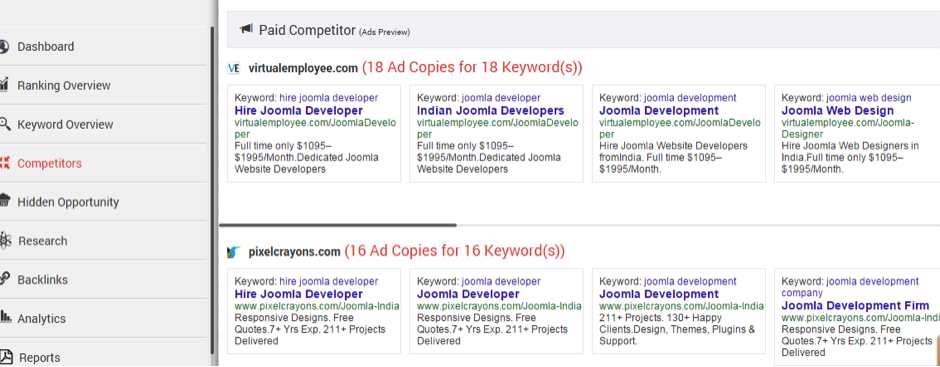Click the Paid Competitor megaphone icon
Image resolution: width=940 pixels, height=367 pixels.
(x=246, y=29)
